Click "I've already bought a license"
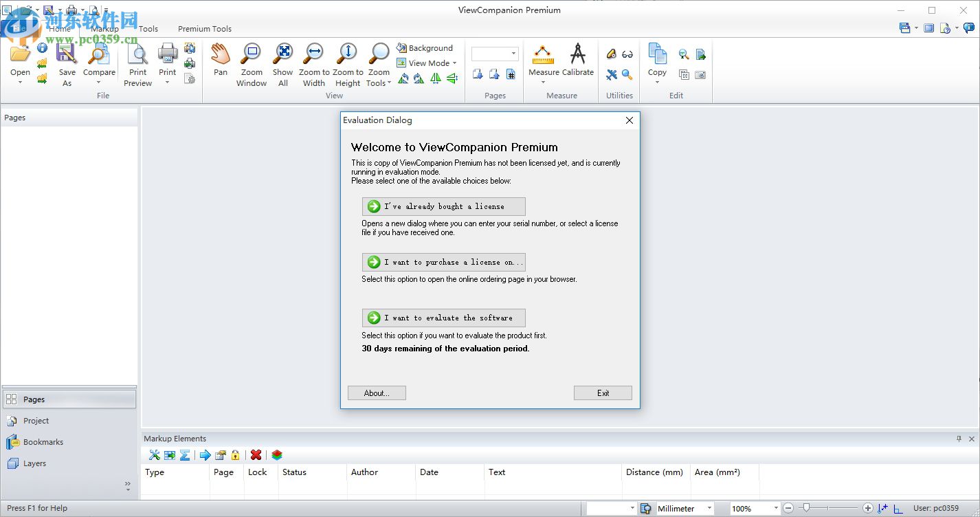The height and width of the screenshot is (517, 980). (x=444, y=206)
